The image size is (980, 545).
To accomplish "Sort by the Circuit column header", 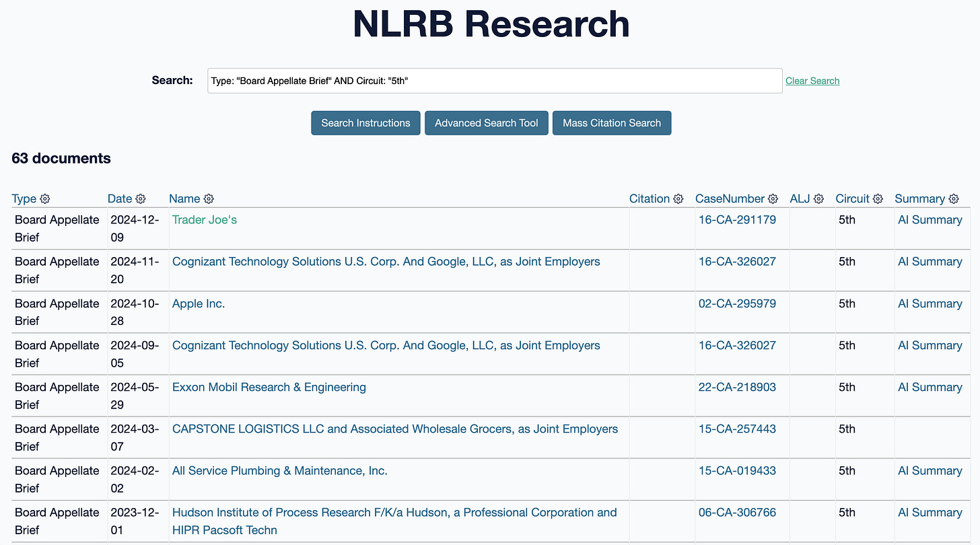I will point(853,198).
